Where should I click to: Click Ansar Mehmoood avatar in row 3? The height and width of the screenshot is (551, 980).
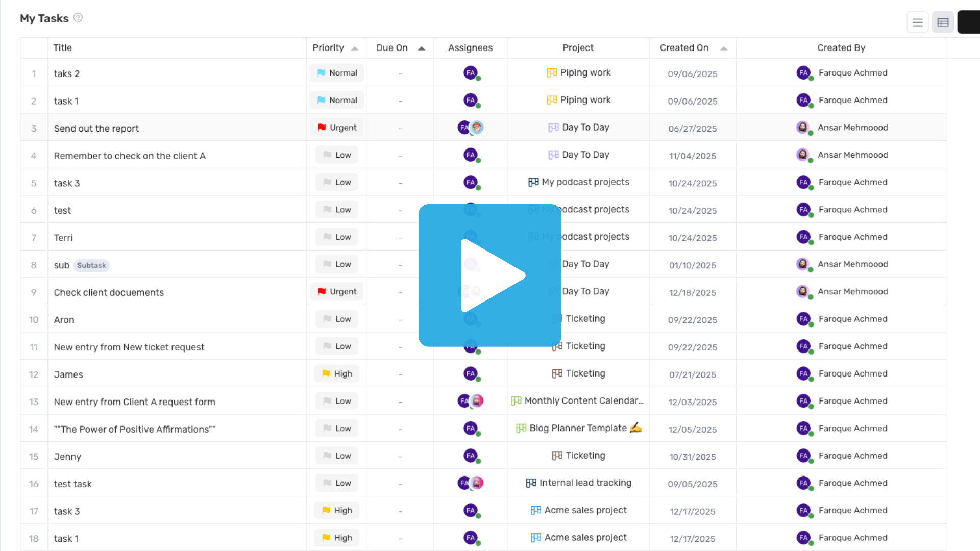(803, 128)
